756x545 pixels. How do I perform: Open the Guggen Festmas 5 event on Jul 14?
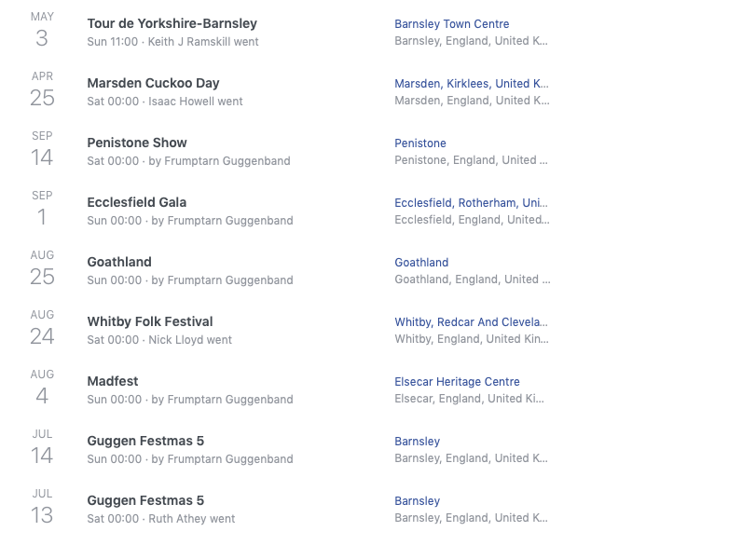tap(145, 441)
